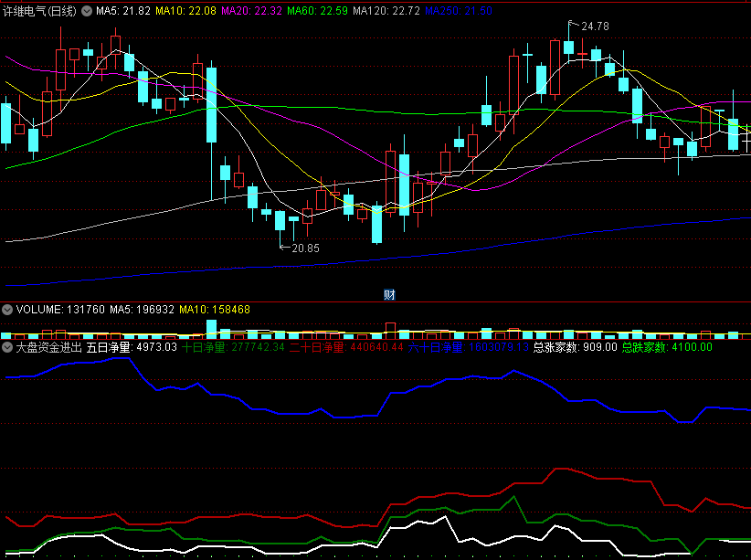
Task: Click the volume MA10: 158468 label
Action: pyautogui.click(x=215, y=310)
